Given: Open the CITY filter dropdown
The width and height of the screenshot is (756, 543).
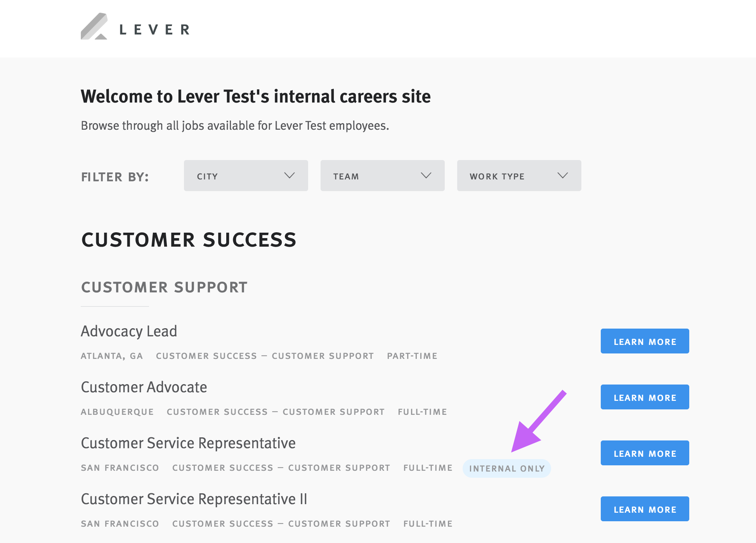Looking at the screenshot, I should [246, 176].
